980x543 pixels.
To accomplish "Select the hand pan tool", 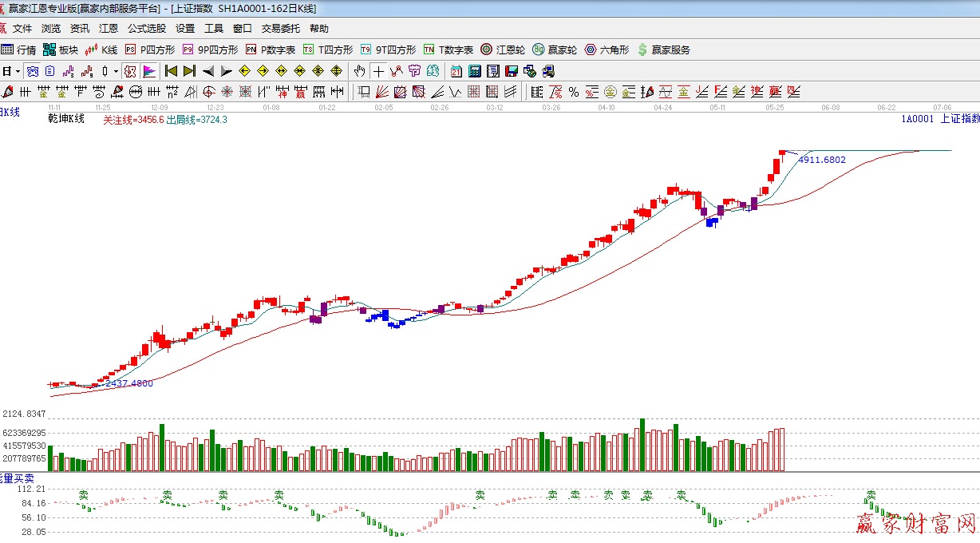I will (x=360, y=71).
